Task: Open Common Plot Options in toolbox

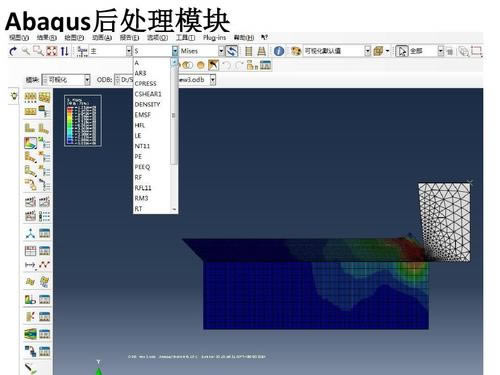Action: [x=31, y=97]
